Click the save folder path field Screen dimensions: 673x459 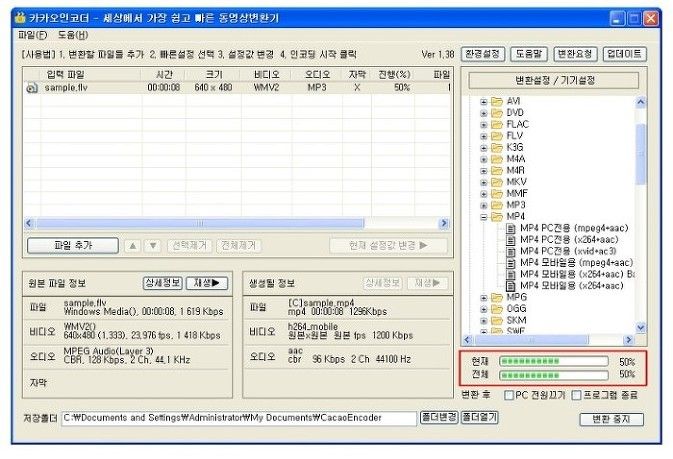239,418
